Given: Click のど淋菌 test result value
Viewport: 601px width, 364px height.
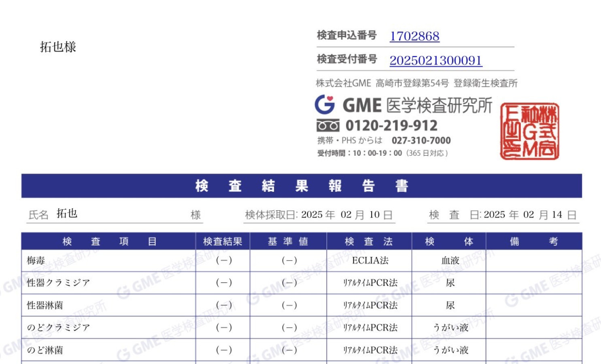Looking at the screenshot, I should click(x=224, y=350).
